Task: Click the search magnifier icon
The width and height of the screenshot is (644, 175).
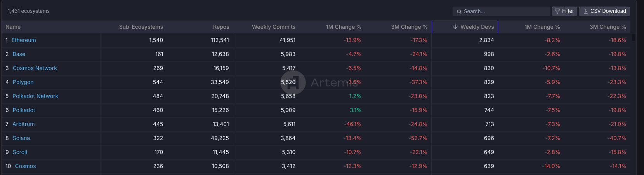Action: [x=459, y=12]
